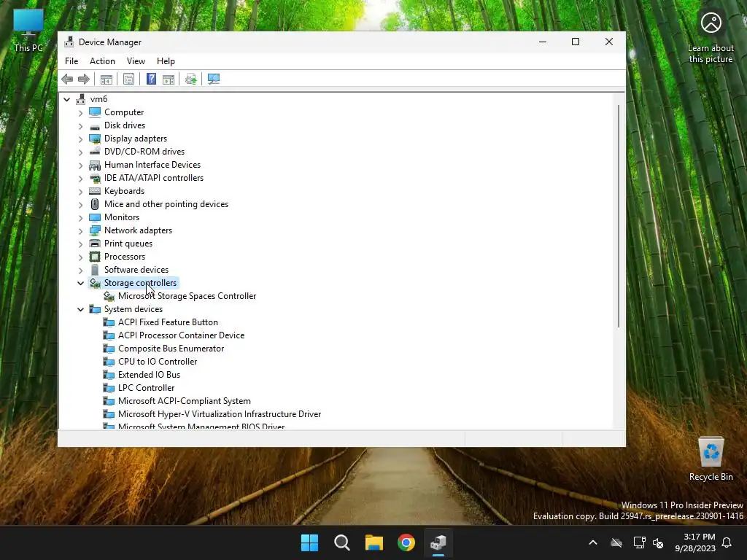
Task: Collapse the System devices category
Action: coord(80,309)
